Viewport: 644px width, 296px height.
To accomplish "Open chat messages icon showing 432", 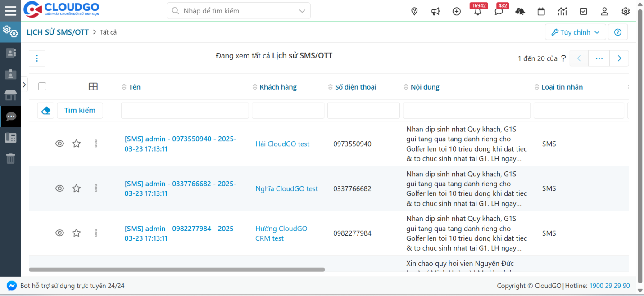I will (x=499, y=11).
